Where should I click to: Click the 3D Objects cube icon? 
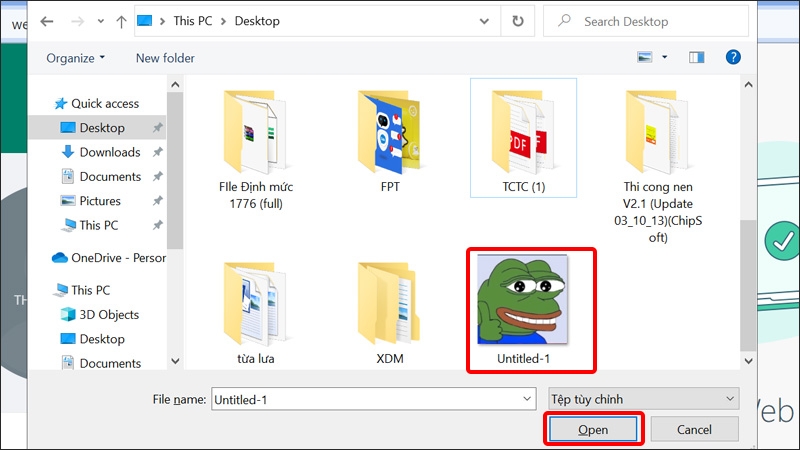point(68,314)
